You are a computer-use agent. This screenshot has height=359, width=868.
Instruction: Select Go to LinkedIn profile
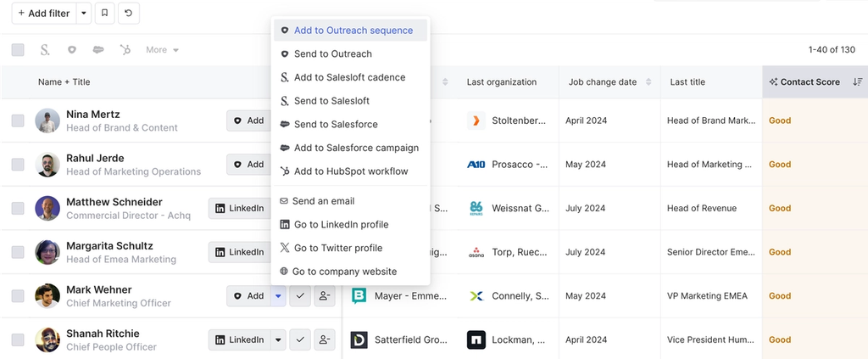click(350, 224)
